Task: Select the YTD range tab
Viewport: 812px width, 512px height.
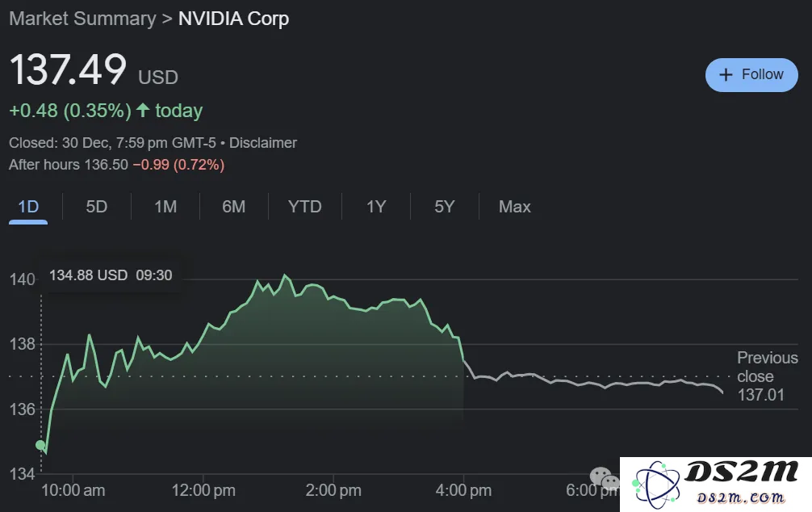Action: 305,207
